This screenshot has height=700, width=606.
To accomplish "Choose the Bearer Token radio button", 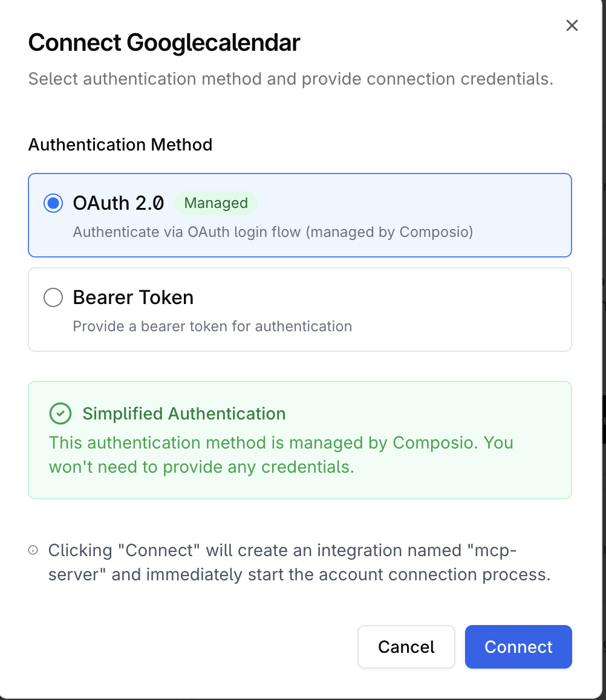I will click(x=53, y=297).
